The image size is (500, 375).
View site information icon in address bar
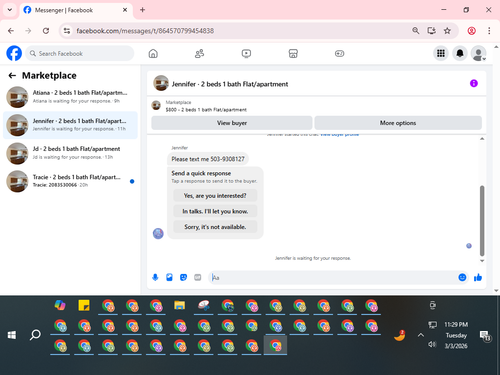pos(67,31)
